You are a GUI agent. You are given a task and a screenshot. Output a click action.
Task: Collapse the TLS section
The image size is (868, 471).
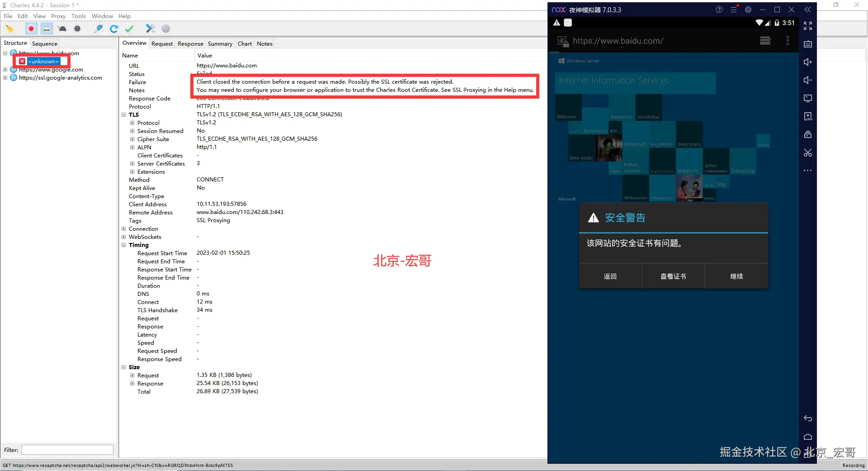[123, 114]
